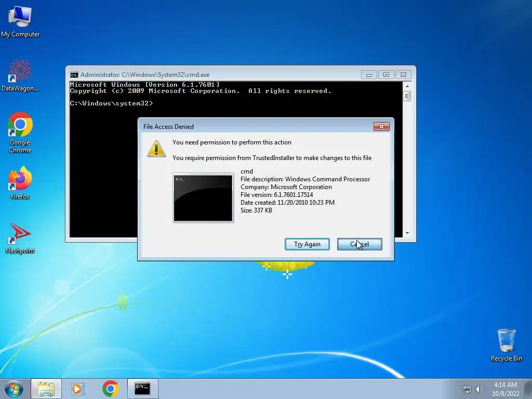Open Chrome from the taskbar
Image resolution: width=532 pixels, height=399 pixels.
[x=110, y=389]
